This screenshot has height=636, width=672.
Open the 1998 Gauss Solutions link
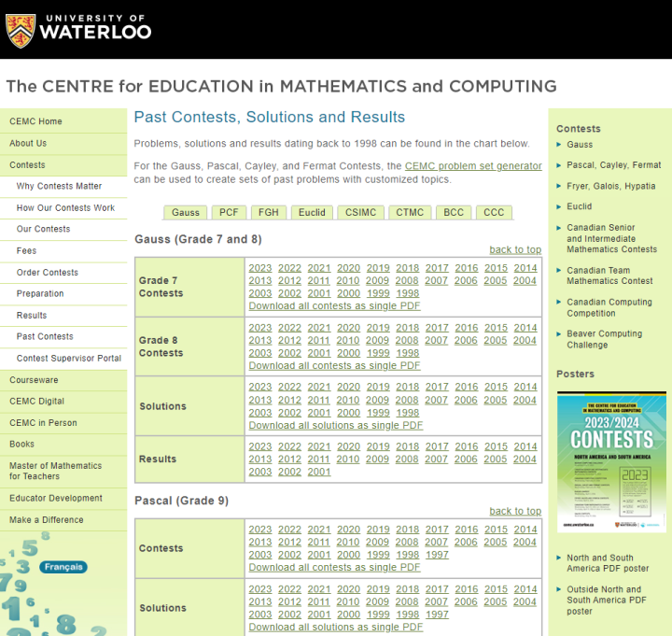(x=407, y=413)
